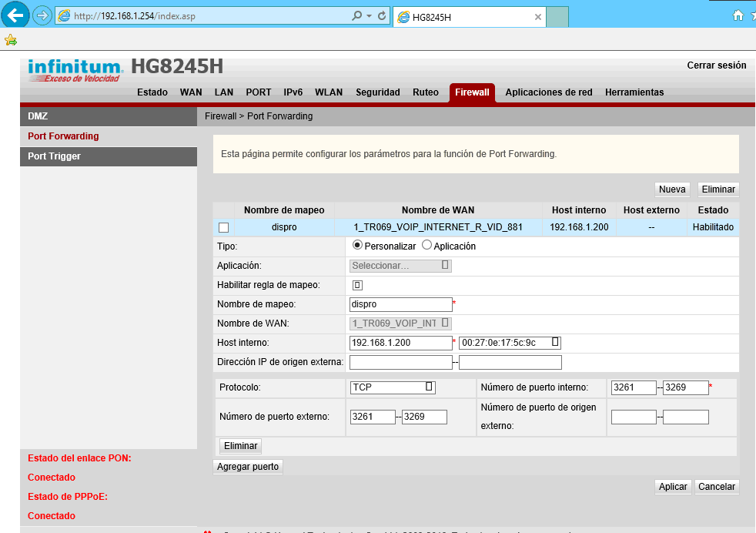Enable the Habilitar regla de mapeo checkbox
This screenshot has width=756, height=533.
356,285
